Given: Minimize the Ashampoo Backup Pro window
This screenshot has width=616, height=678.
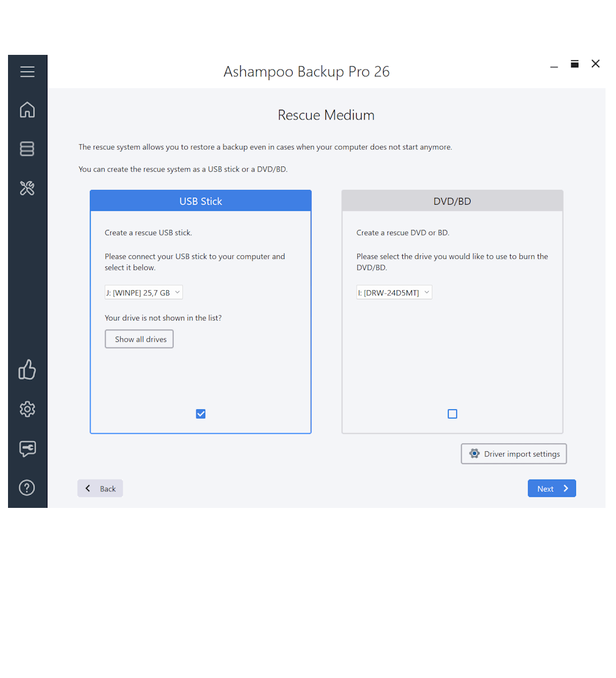Looking at the screenshot, I should 554,65.
